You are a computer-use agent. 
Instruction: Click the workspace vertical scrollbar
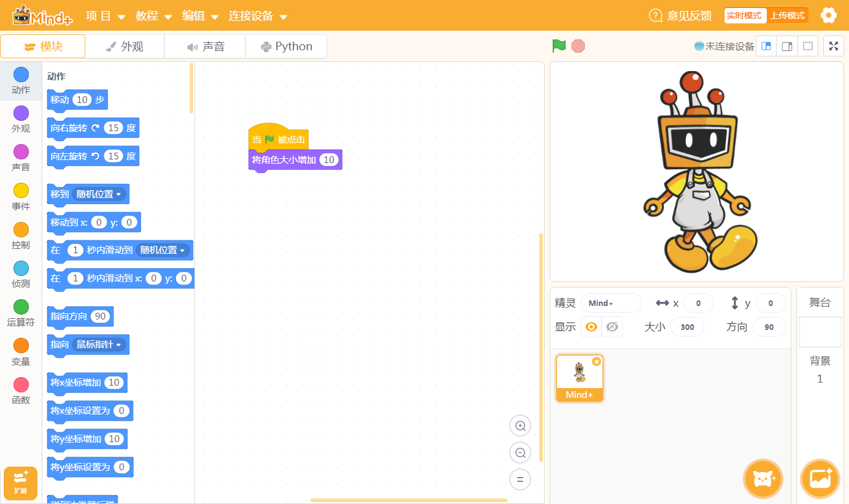(541, 347)
